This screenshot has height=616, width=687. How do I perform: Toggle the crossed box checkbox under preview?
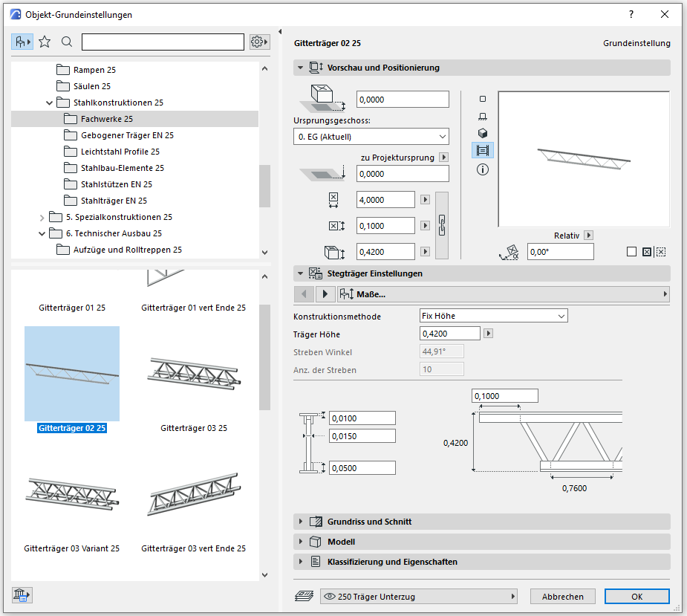point(646,252)
